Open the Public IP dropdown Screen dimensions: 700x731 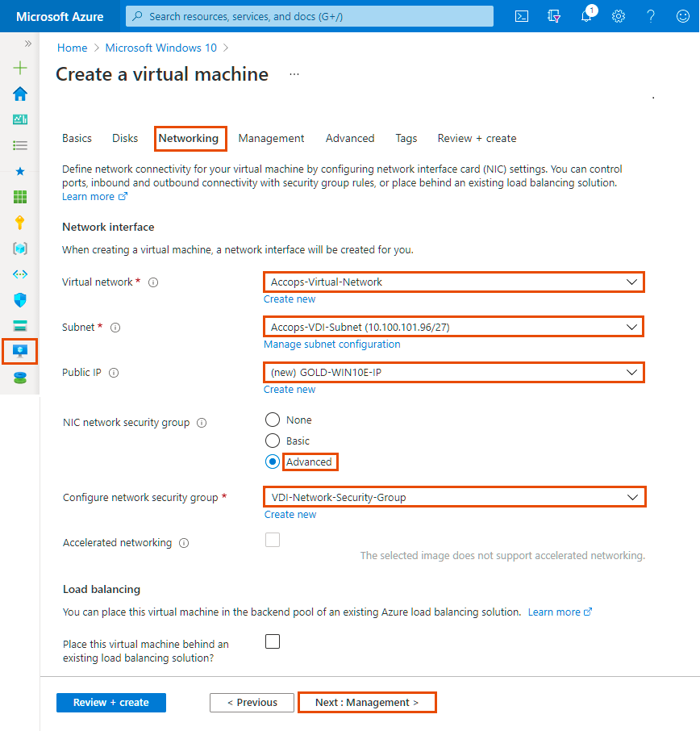coord(454,372)
